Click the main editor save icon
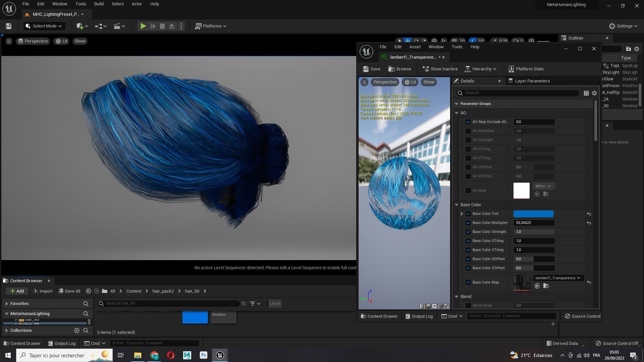The height and width of the screenshot is (362, 644). pyautogui.click(x=9, y=26)
